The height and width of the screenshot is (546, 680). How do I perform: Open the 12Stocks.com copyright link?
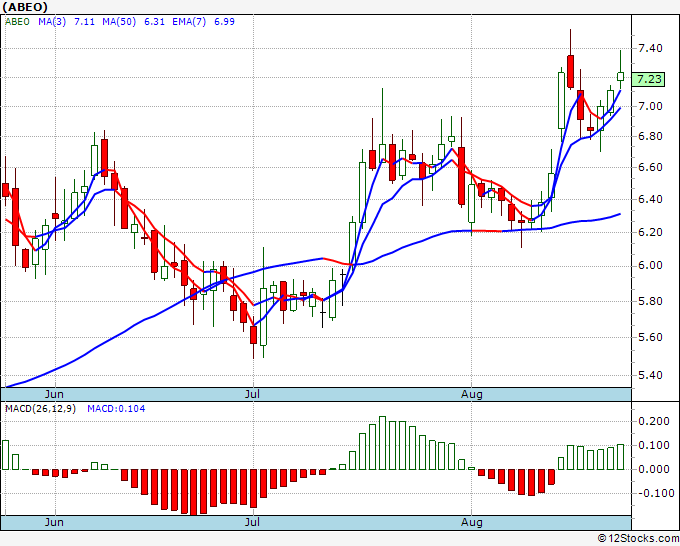(x=638, y=539)
